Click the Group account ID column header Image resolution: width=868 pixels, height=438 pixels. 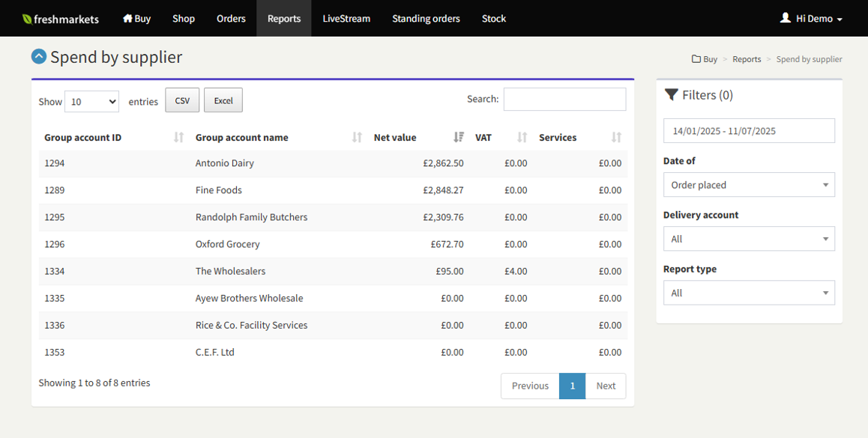click(x=83, y=138)
